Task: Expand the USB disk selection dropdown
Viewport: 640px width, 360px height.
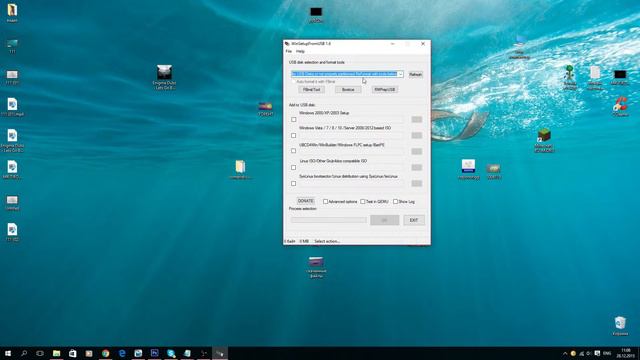Action: (x=400, y=74)
